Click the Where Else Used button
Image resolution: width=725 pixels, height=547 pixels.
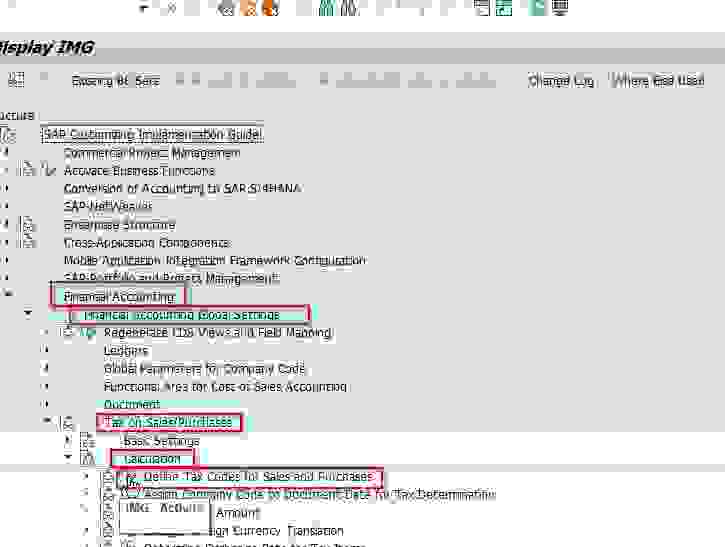(658, 81)
